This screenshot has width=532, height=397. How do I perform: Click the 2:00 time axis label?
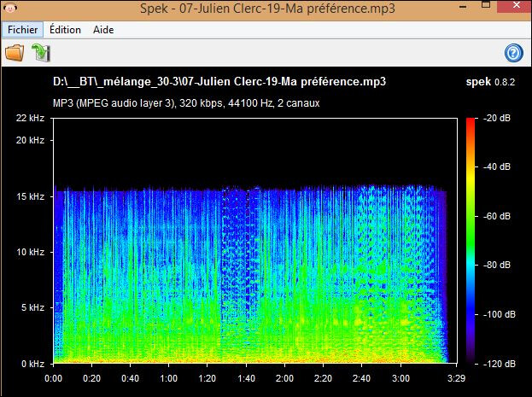pyautogui.click(x=284, y=378)
